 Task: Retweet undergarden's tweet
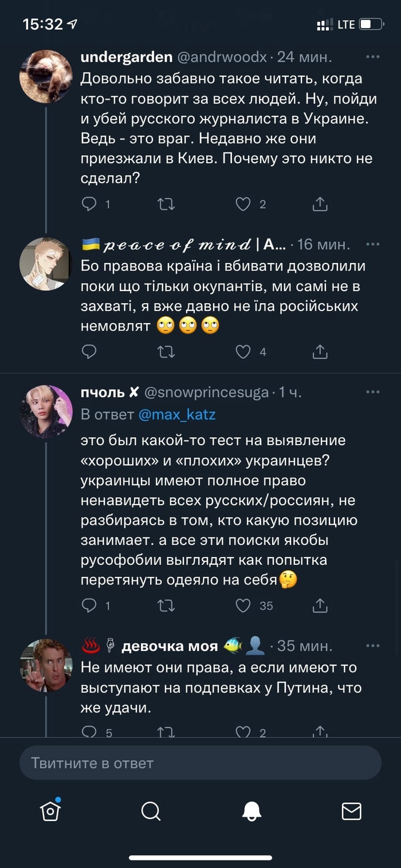pos(166,203)
